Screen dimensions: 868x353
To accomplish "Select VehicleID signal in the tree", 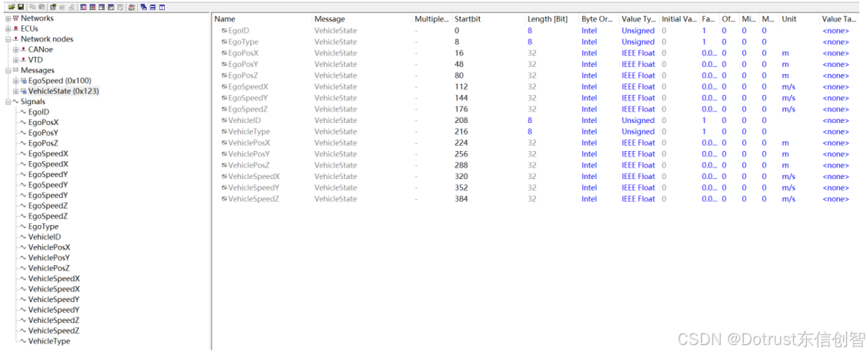I will [45, 237].
